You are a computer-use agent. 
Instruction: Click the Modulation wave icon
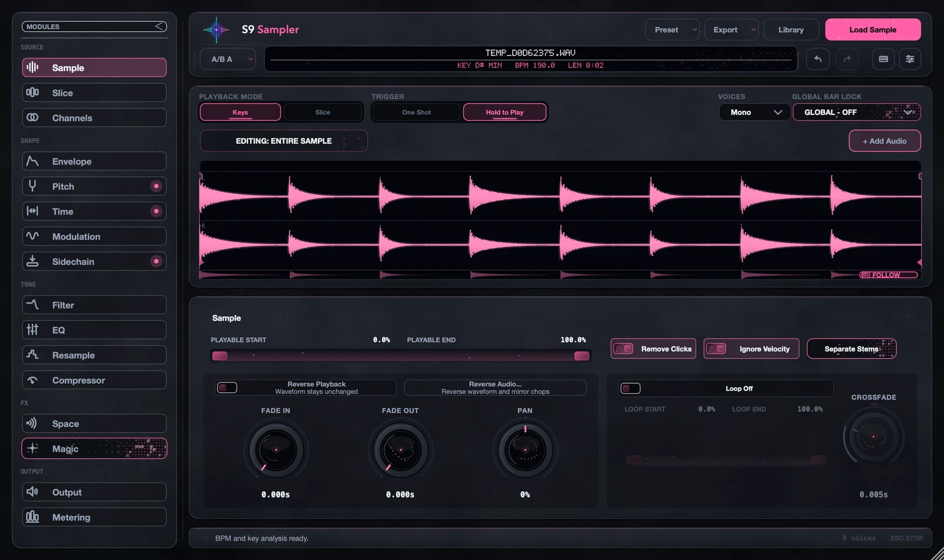[x=32, y=236]
